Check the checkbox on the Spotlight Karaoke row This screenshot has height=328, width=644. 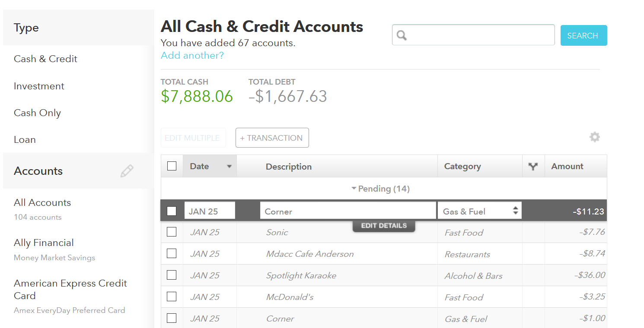coord(172,275)
